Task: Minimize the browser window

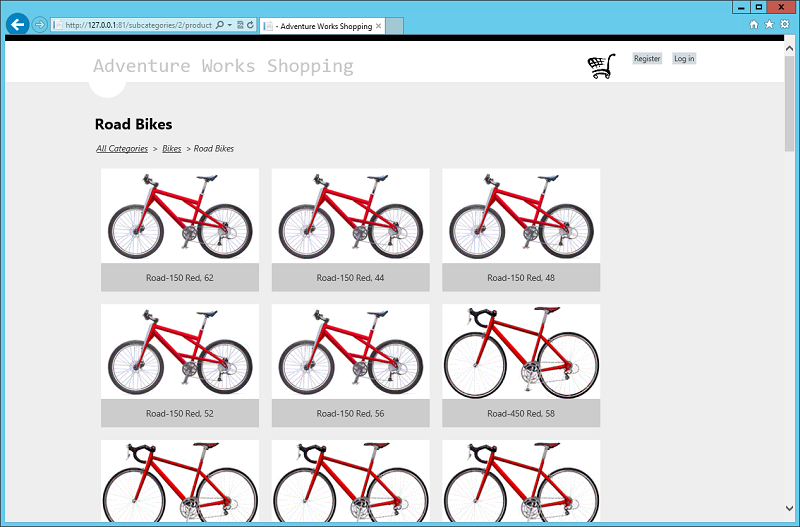Action: (x=741, y=7)
